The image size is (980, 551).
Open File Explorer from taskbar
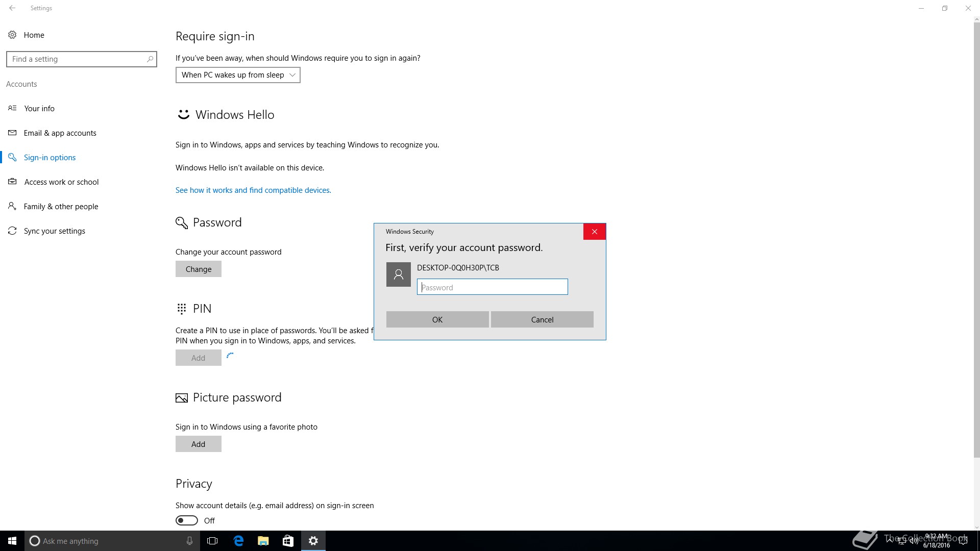coord(263,541)
